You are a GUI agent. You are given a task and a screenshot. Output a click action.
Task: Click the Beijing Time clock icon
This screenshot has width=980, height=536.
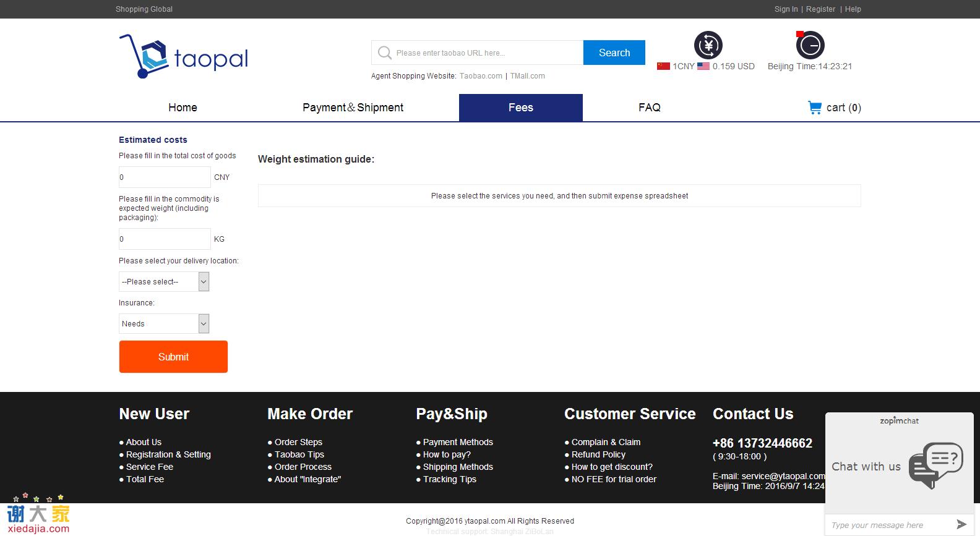[810, 45]
